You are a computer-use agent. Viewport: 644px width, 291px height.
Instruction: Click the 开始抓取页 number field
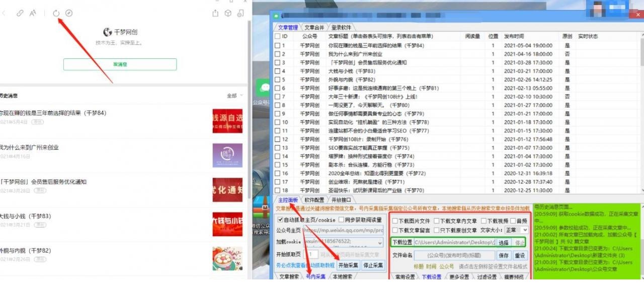pos(310,254)
